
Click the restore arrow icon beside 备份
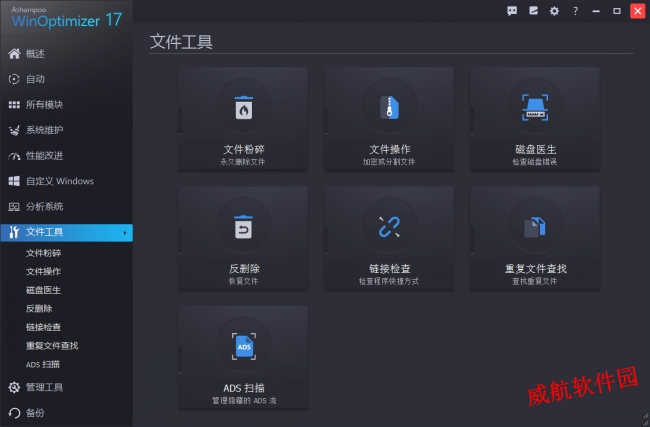tap(14, 413)
